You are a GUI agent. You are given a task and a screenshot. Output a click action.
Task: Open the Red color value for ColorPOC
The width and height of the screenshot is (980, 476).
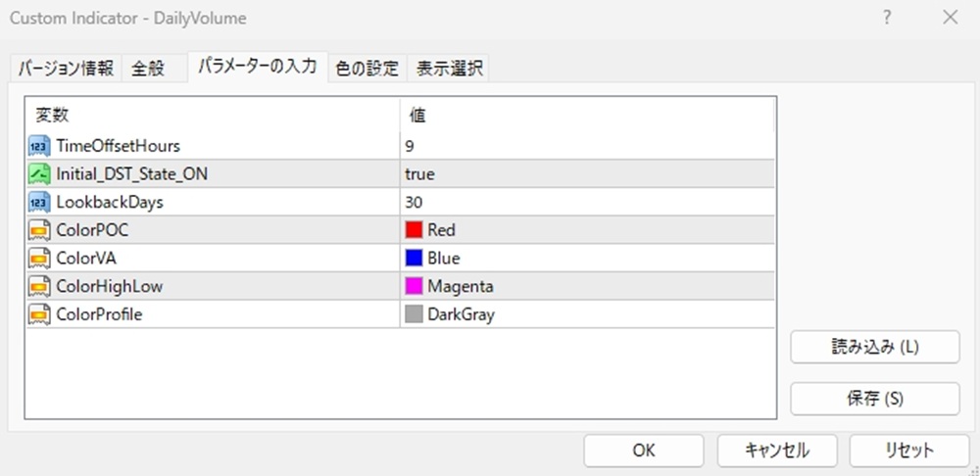click(x=441, y=231)
